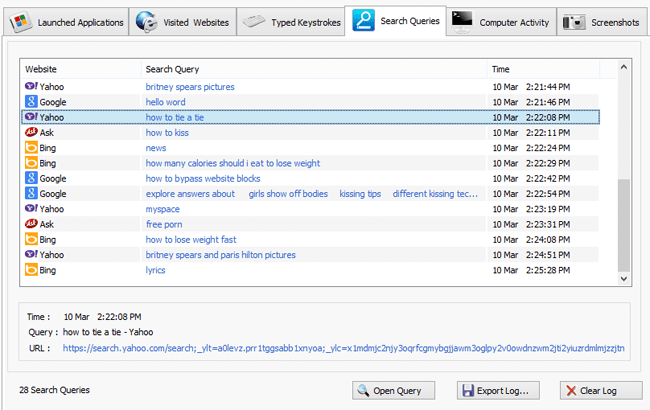
Task: Click Google icon in explore answers about row
Action: [31, 194]
